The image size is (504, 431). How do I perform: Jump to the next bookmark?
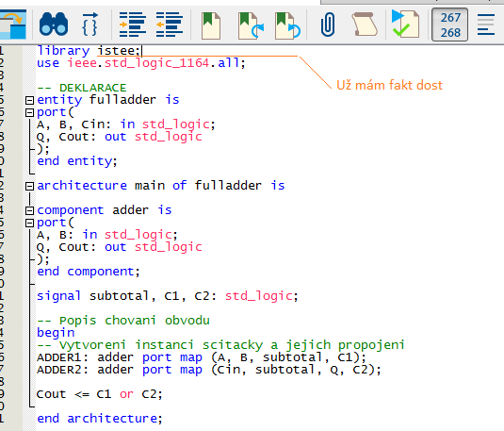point(251,25)
